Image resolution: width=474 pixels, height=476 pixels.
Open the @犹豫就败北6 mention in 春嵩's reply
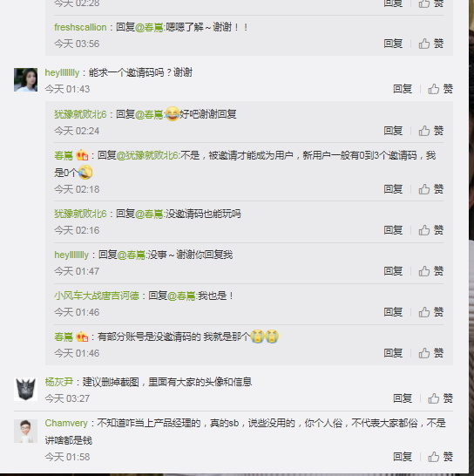[147, 156]
